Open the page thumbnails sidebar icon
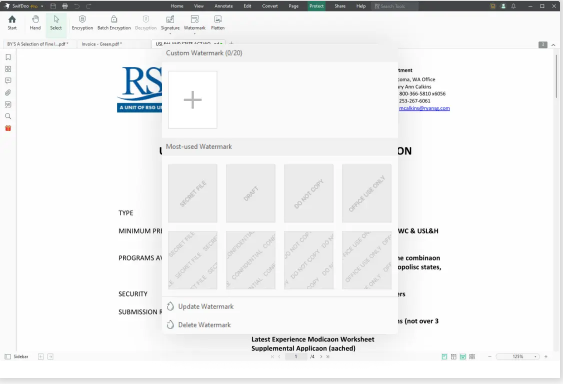The width and height of the screenshot is (563, 384). (x=8, y=69)
